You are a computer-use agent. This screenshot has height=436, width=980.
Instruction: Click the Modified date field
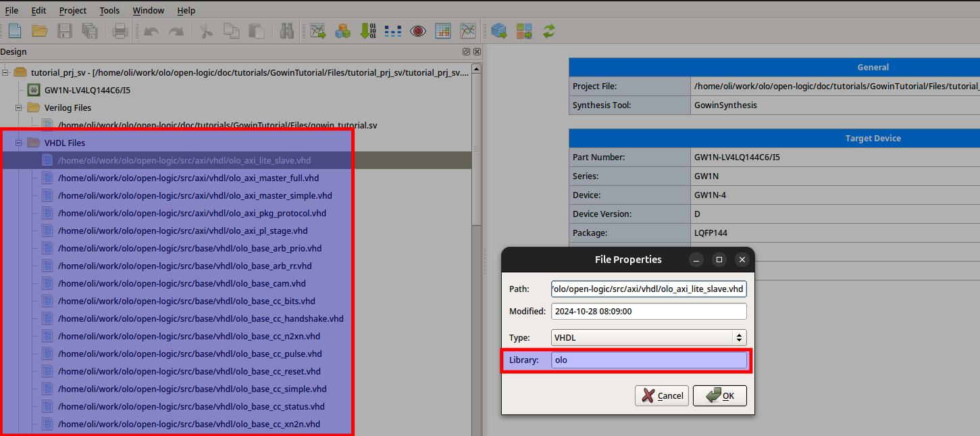(x=649, y=311)
